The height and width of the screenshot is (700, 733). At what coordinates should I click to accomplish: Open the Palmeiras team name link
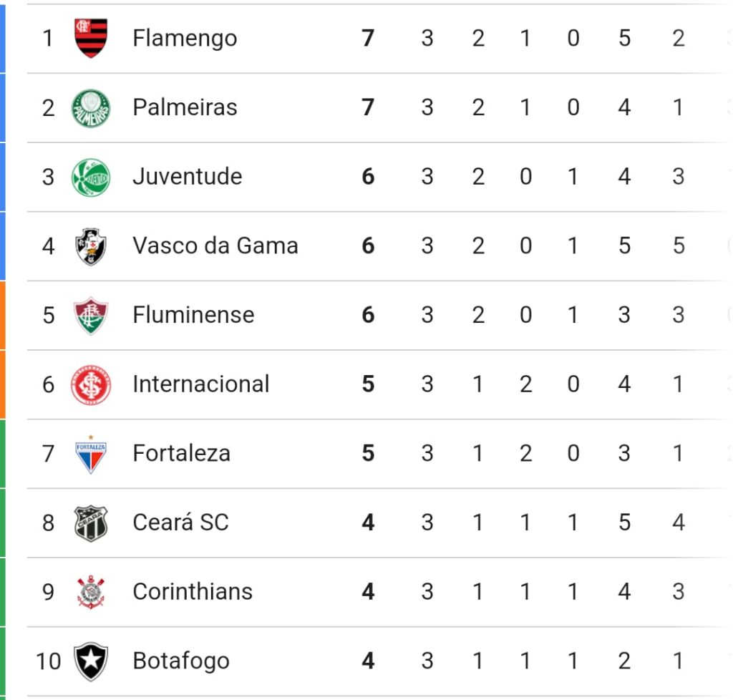coord(185,107)
